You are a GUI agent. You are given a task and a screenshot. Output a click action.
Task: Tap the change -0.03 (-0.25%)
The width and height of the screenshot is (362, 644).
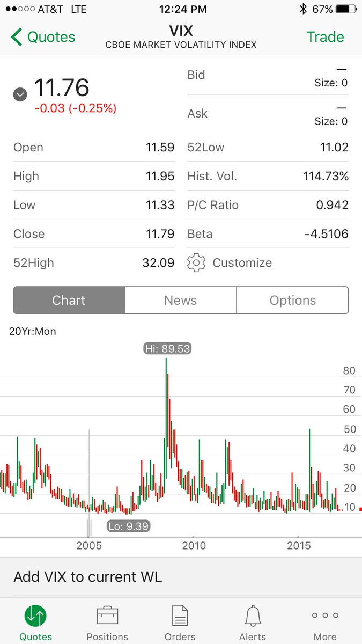pos(75,108)
